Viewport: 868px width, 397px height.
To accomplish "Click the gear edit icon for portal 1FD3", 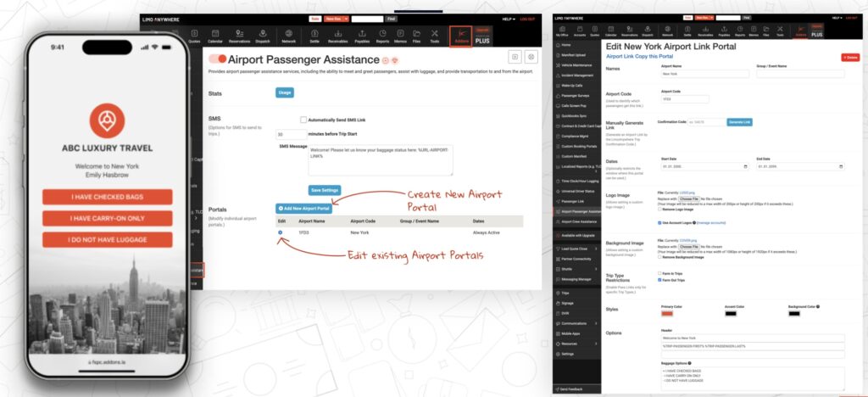I will 281,232.
